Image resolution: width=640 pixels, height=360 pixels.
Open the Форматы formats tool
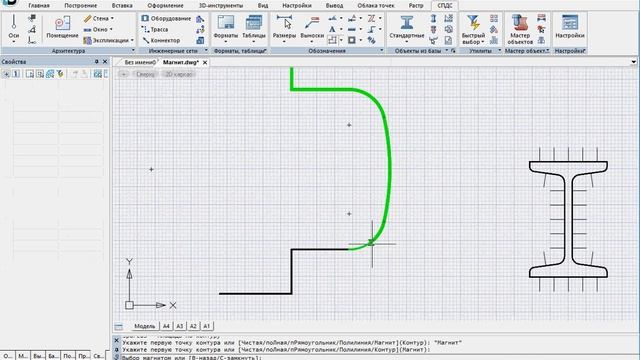point(225,29)
